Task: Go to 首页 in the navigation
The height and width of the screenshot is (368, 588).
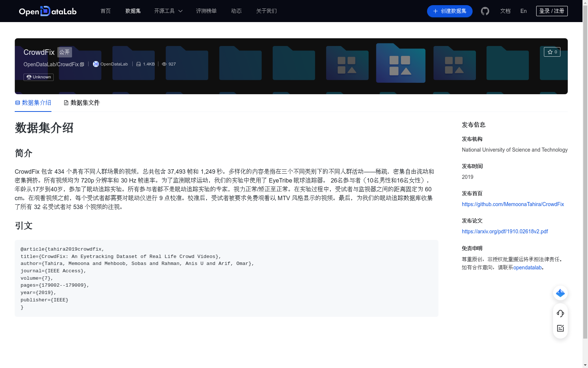Action: 105,11
